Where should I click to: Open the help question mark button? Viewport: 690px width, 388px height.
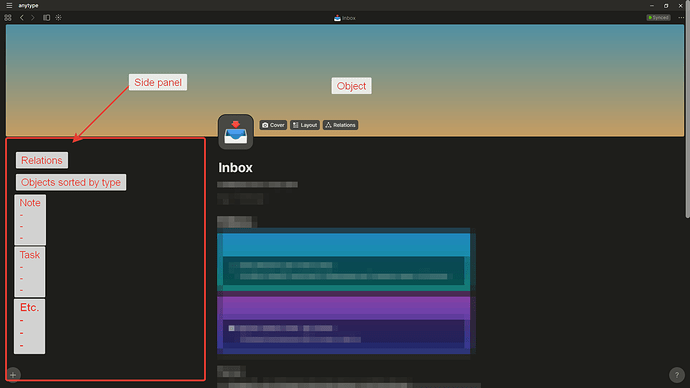677,375
